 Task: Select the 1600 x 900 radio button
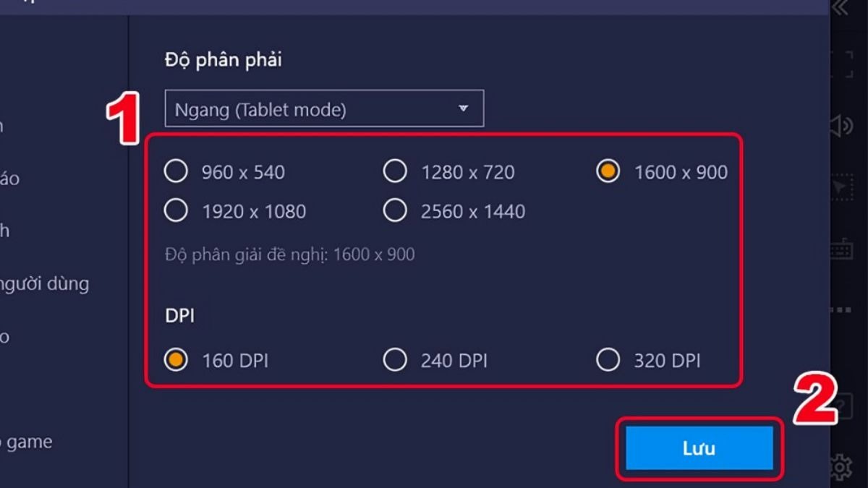pyautogui.click(x=608, y=172)
